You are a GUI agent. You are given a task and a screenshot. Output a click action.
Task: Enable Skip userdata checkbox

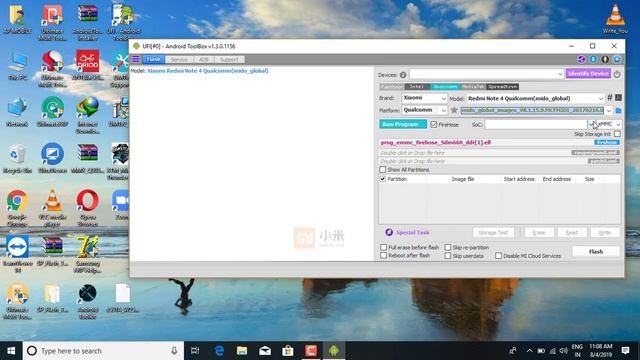pyautogui.click(x=448, y=256)
